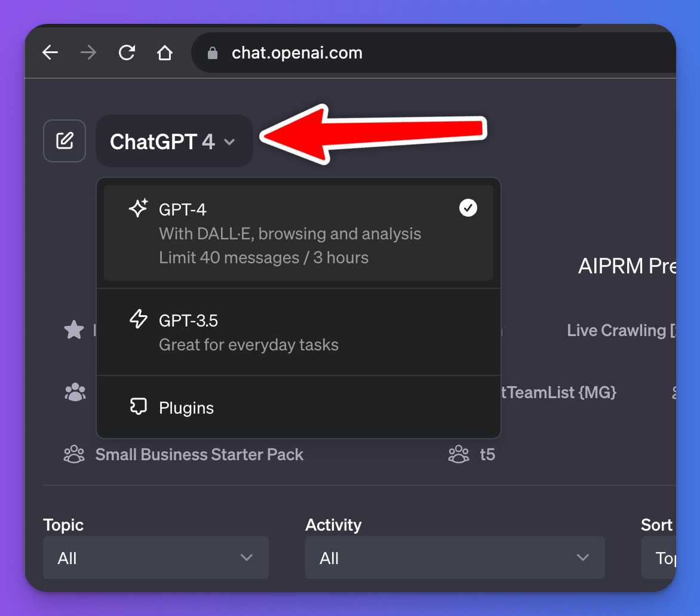Screen dimensions: 700x616
Task: Click the Plugins puzzle piece icon
Action: (139, 407)
